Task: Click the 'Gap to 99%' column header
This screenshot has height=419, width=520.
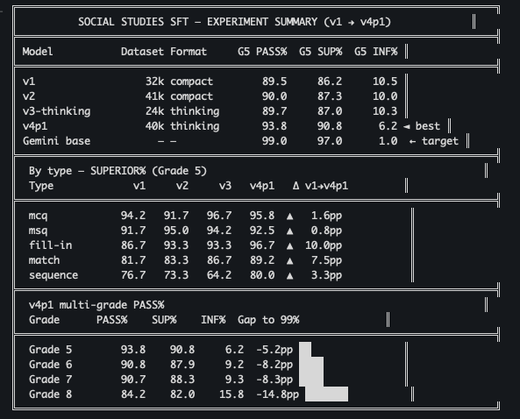Action: tap(268, 320)
